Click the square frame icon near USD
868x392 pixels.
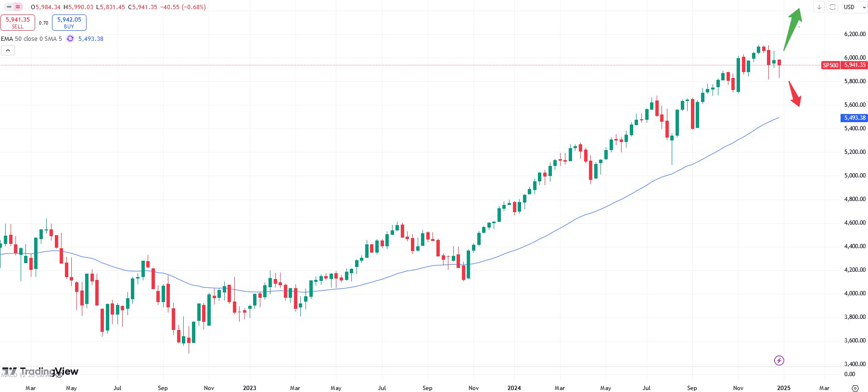tap(832, 7)
